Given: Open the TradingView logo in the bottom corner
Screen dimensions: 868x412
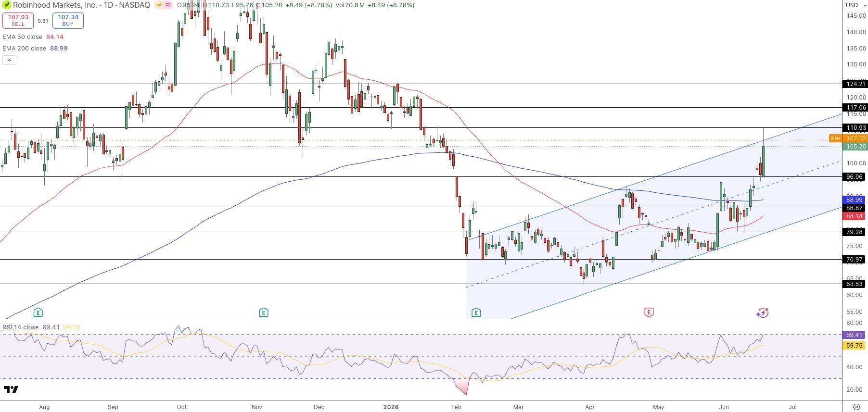Looking at the screenshot, I should point(11,389).
